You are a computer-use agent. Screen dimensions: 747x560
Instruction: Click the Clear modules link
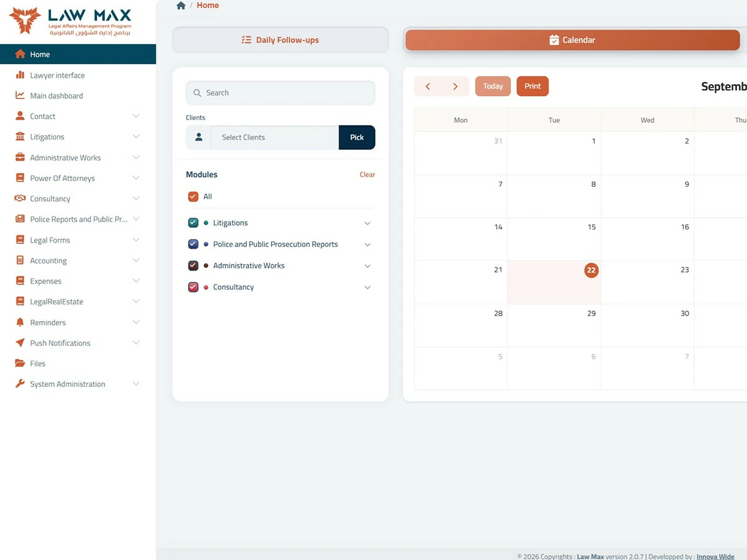(x=367, y=174)
